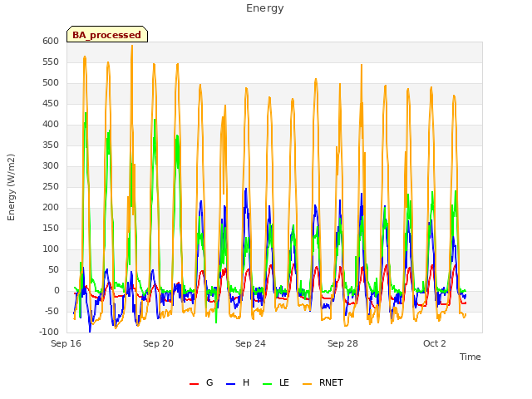Click the green LE legend swatch
532x399 pixels.
268,384
